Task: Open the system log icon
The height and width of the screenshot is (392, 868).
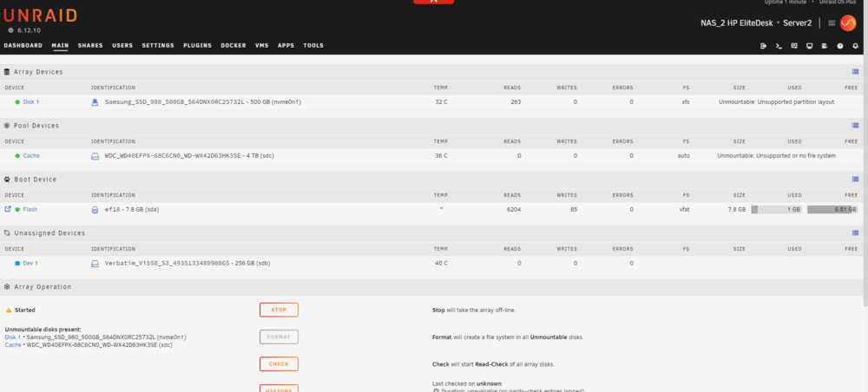Action: tap(825, 46)
